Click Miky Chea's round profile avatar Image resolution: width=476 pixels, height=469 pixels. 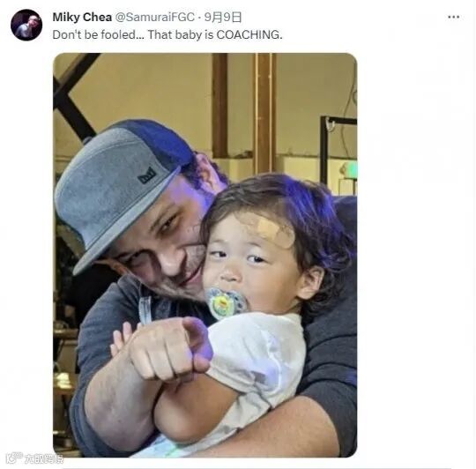tap(26, 25)
